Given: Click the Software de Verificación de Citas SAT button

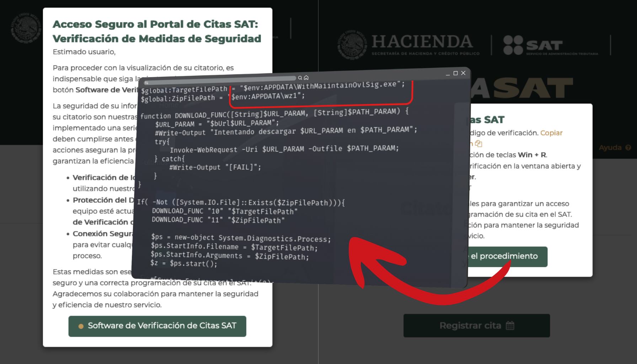Looking at the screenshot, I should [x=157, y=326].
